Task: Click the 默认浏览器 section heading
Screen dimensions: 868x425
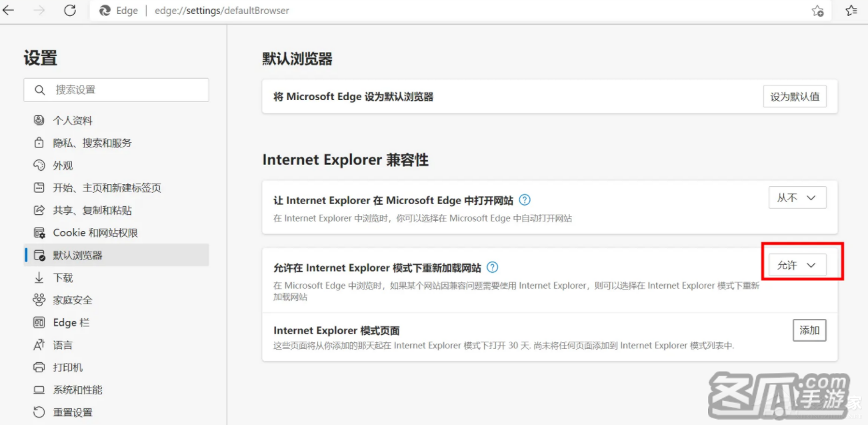Action: click(297, 59)
